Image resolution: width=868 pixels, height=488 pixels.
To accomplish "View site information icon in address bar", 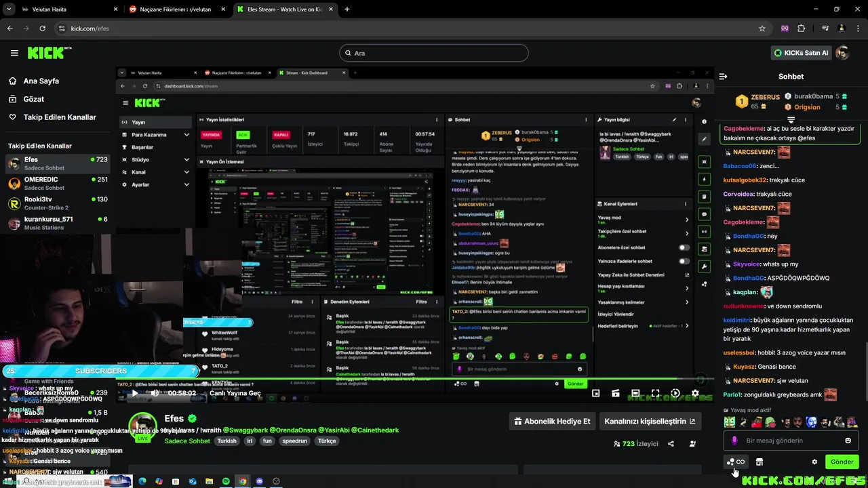I will 62,28.
